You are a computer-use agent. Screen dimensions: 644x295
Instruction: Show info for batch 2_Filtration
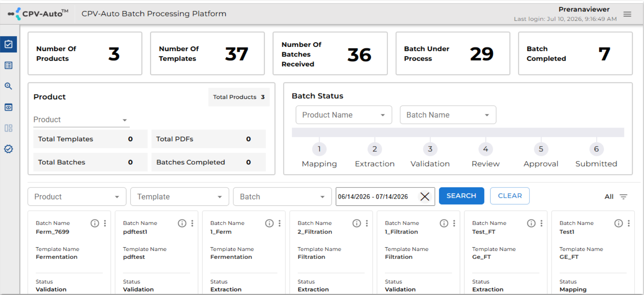pos(356,223)
